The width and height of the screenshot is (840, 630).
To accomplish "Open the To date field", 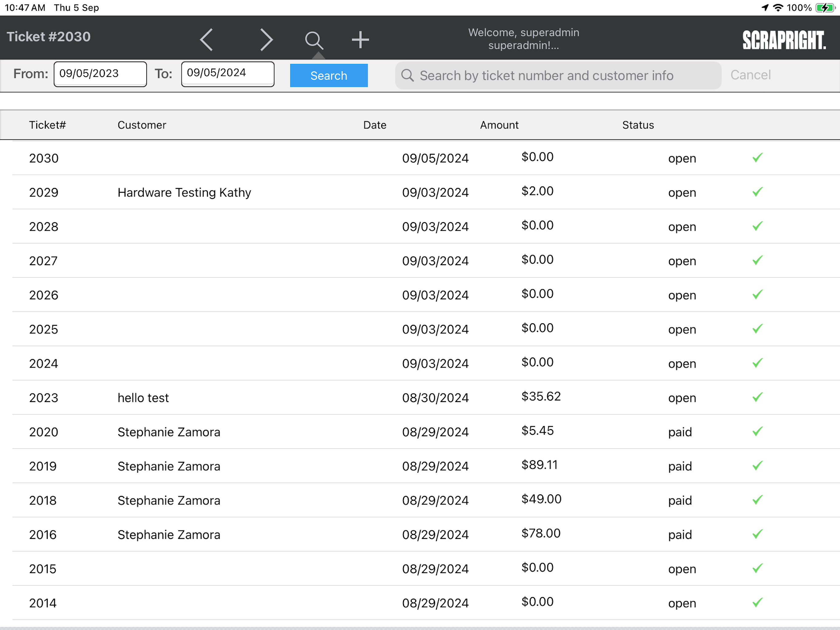I will (x=228, y=74).
